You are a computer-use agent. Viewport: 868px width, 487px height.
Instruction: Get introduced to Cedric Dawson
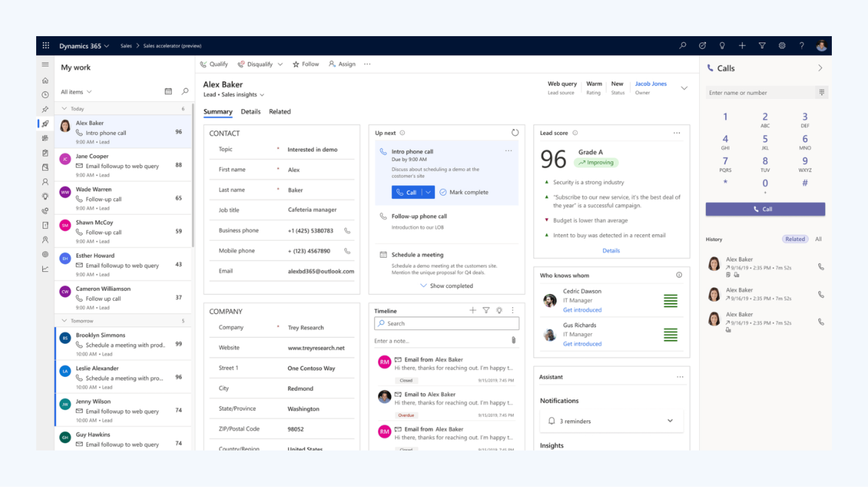582,310
